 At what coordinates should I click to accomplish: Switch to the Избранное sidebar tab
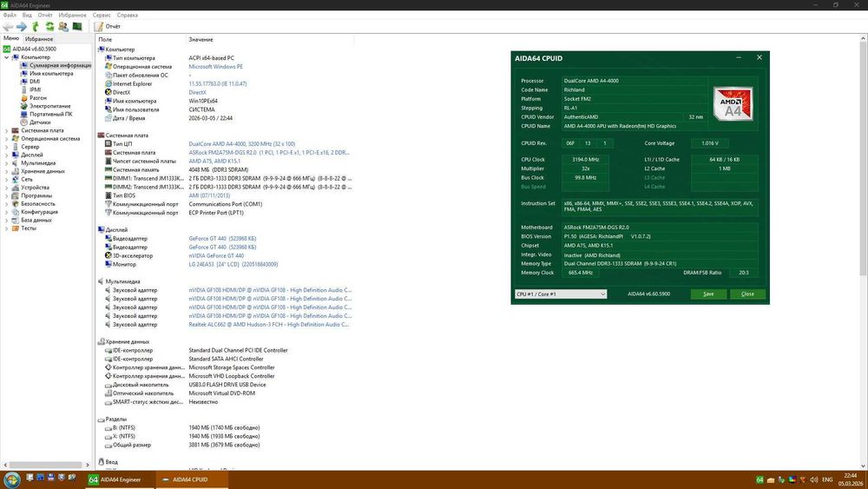(x=39, y=39)
